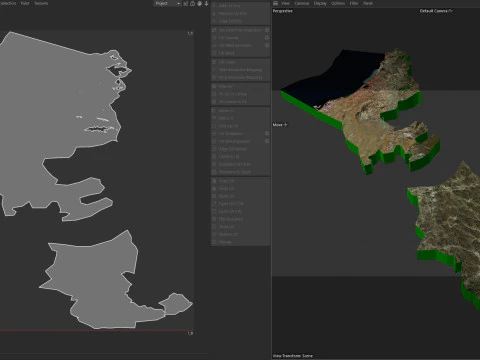Open the viewport Display menu
Viewport: 480px width, 360px height.
pyautogui.click(x=320, y=3)
